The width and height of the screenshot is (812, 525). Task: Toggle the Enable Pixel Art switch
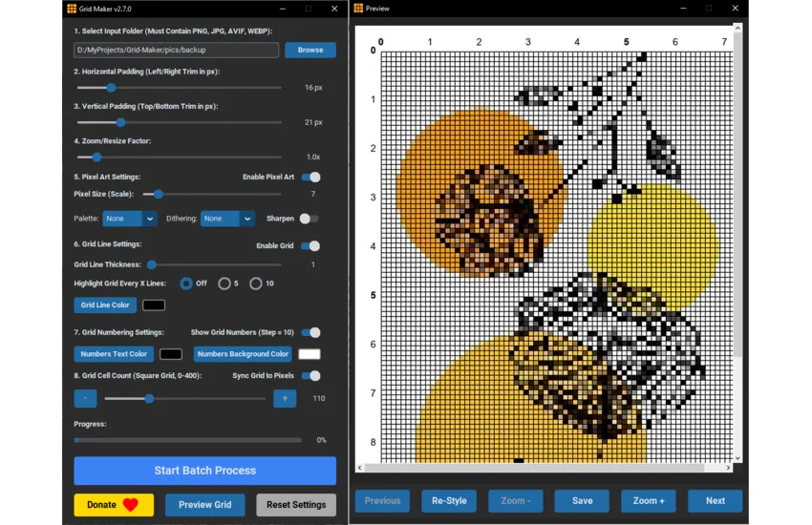pos(310,177)
